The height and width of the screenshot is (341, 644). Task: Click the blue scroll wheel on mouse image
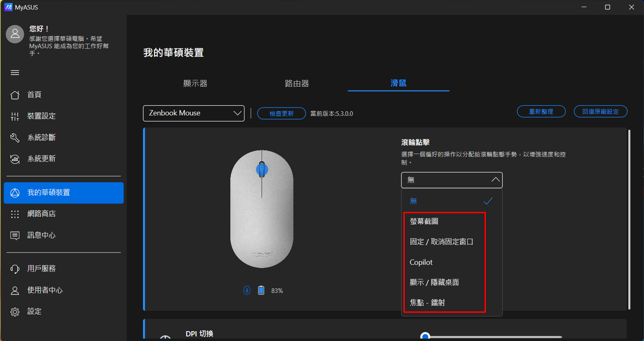[262, 170]
